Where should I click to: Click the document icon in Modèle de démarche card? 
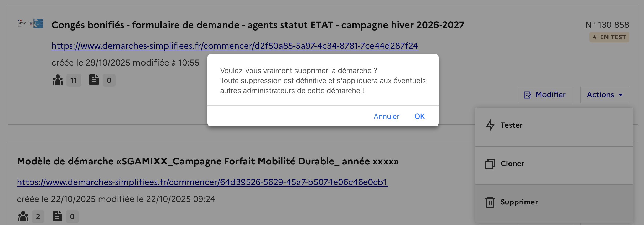(57, 216)
